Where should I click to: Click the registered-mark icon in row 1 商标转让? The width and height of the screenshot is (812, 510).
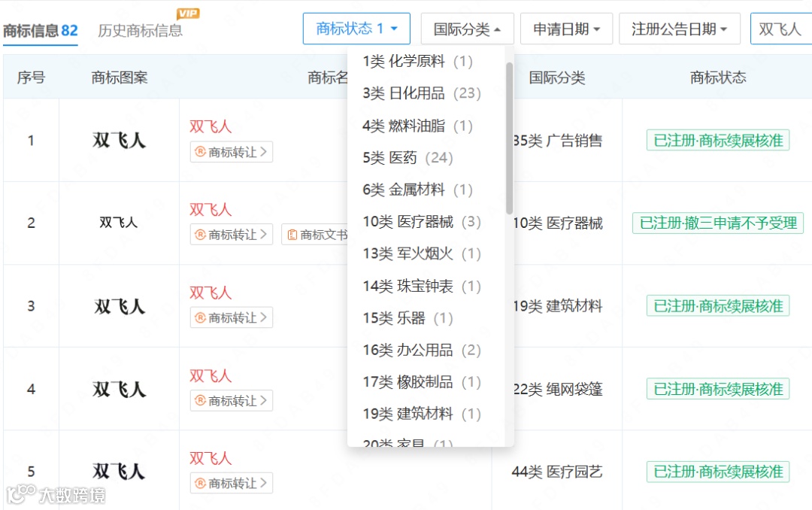click(201, 152)
